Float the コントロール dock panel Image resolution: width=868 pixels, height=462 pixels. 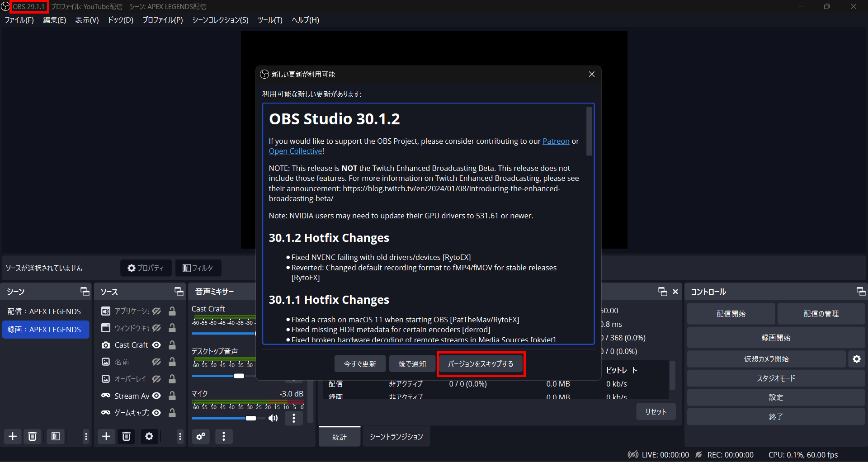pos(861,292)
